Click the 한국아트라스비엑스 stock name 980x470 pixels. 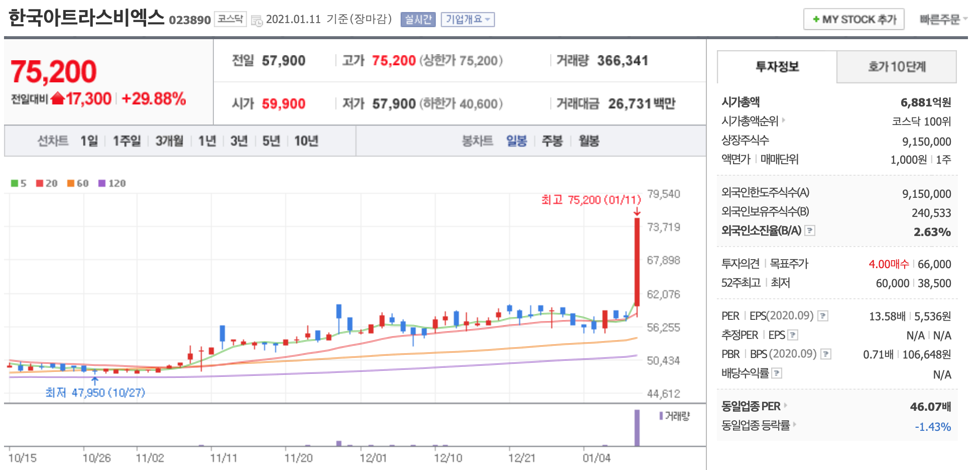[x=86, y=18]
